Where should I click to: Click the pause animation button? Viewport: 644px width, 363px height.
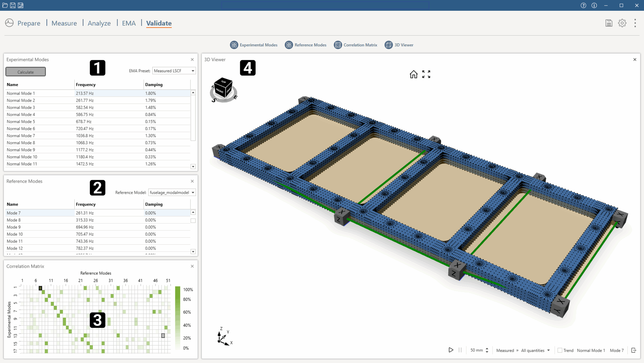[x=460, y=350]
